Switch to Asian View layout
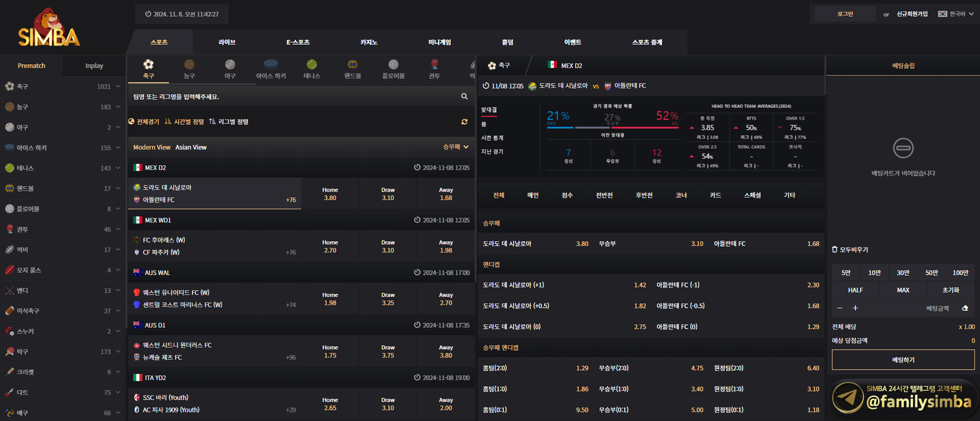980x421 pixels. [191, 147]
